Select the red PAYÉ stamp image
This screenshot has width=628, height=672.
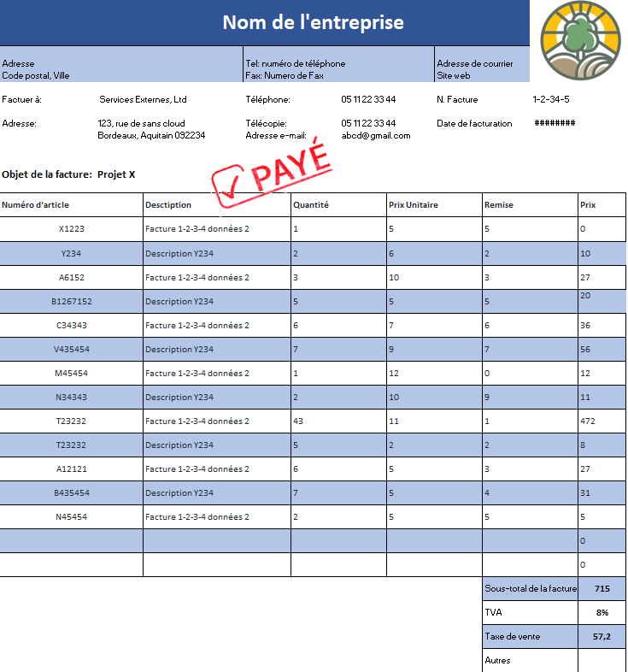point(272,174)
